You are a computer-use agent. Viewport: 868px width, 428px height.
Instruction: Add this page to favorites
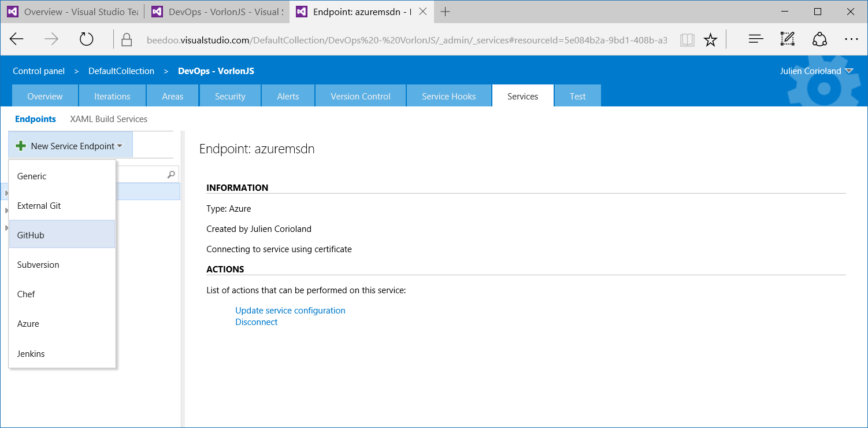point(710,39)
